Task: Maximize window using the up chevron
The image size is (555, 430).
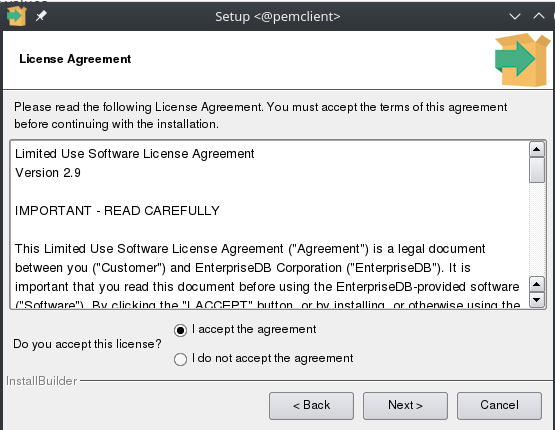Action: tap(539, 16)
